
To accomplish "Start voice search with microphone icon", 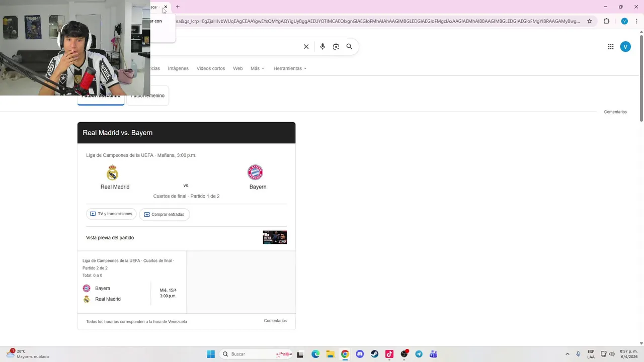I will [x=323, y=46].
